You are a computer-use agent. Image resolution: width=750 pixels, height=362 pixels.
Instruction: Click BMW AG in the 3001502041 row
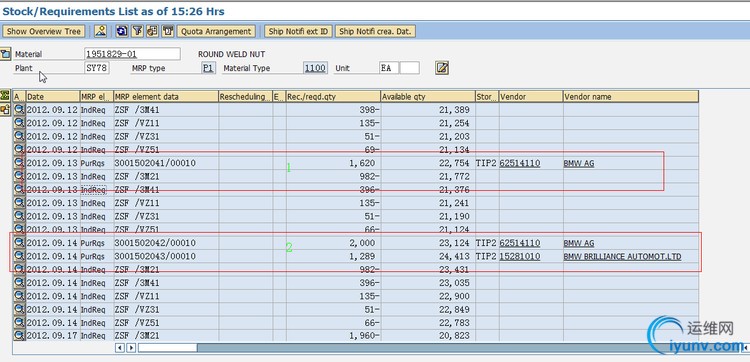point(579,163)
